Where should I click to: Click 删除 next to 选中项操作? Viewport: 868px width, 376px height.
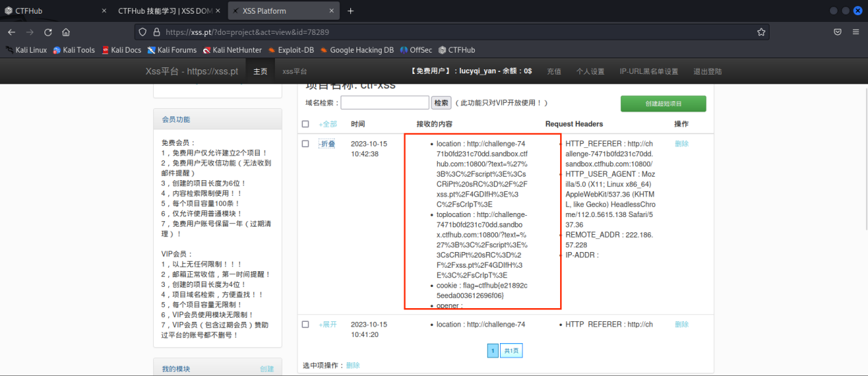(x=353, y=365)
